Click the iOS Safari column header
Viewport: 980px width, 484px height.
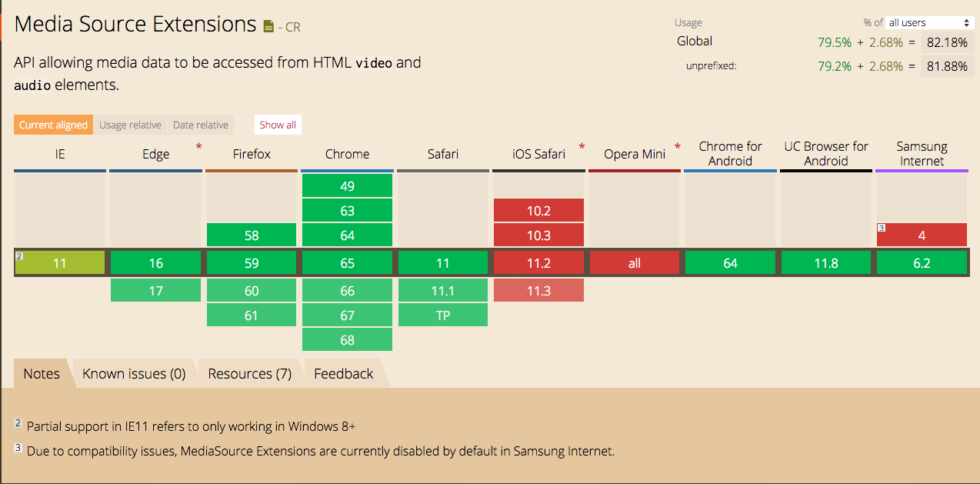(x=538, y=154)
